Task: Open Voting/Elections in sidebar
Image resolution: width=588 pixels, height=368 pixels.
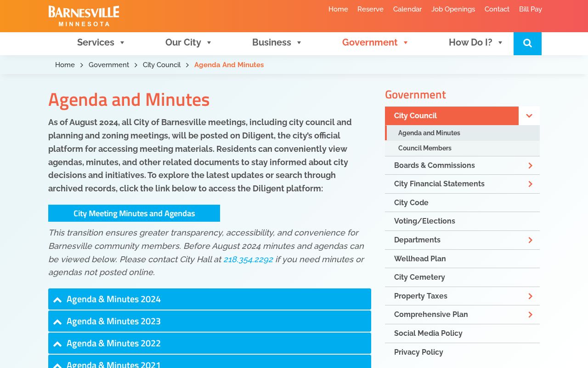Action: pyautogui.click(x=462, y=221)
